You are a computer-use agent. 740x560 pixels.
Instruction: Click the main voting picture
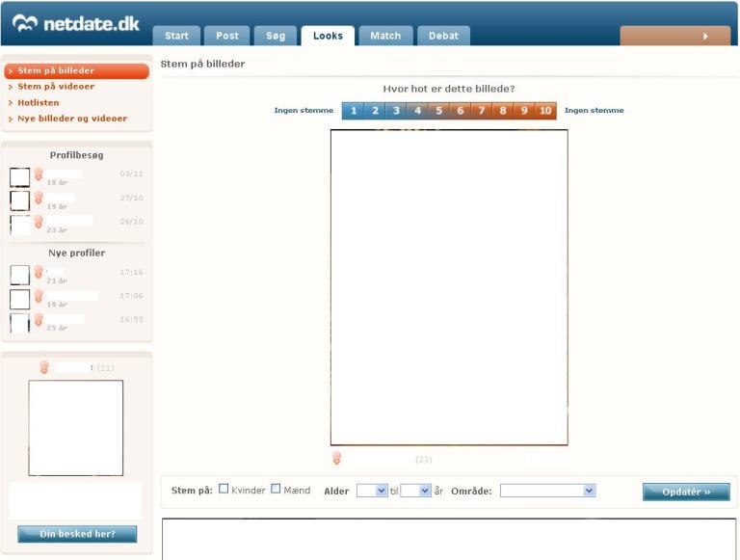click(449, 287)
